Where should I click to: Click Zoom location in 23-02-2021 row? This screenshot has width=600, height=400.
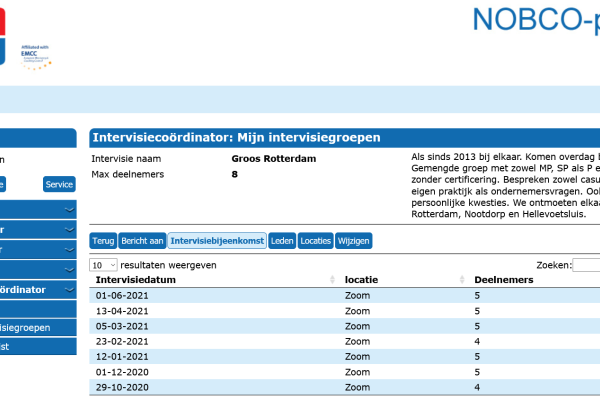coord(357,341)
